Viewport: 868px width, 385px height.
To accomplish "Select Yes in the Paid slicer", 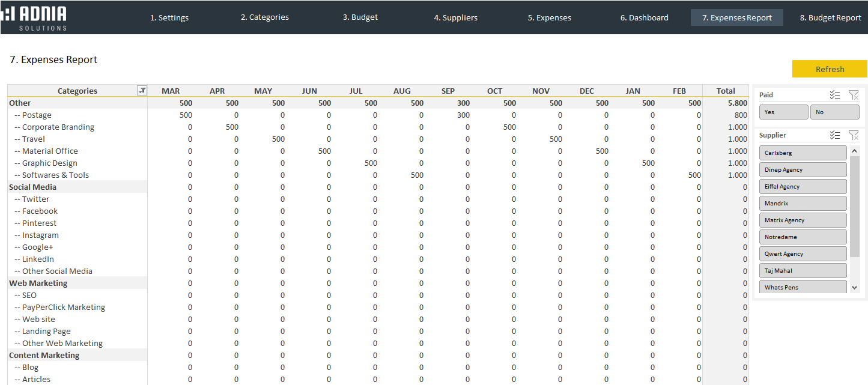I will (x=783, y=112).
